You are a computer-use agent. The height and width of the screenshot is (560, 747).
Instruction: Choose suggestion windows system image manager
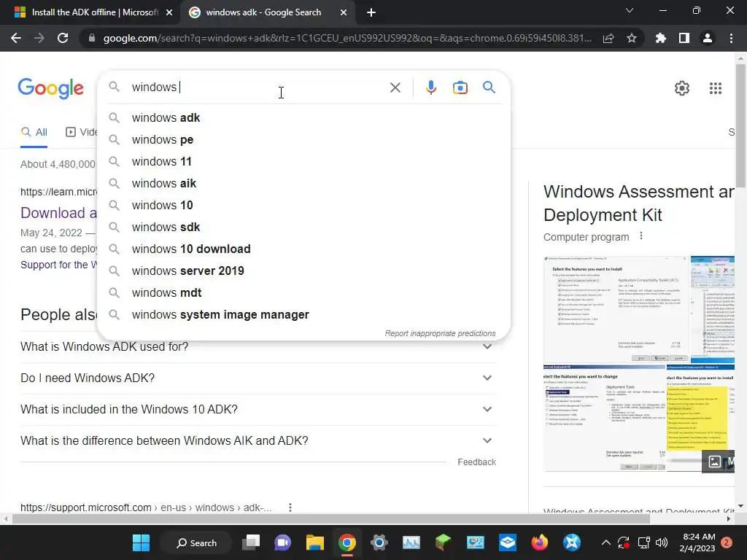[303, 315]
